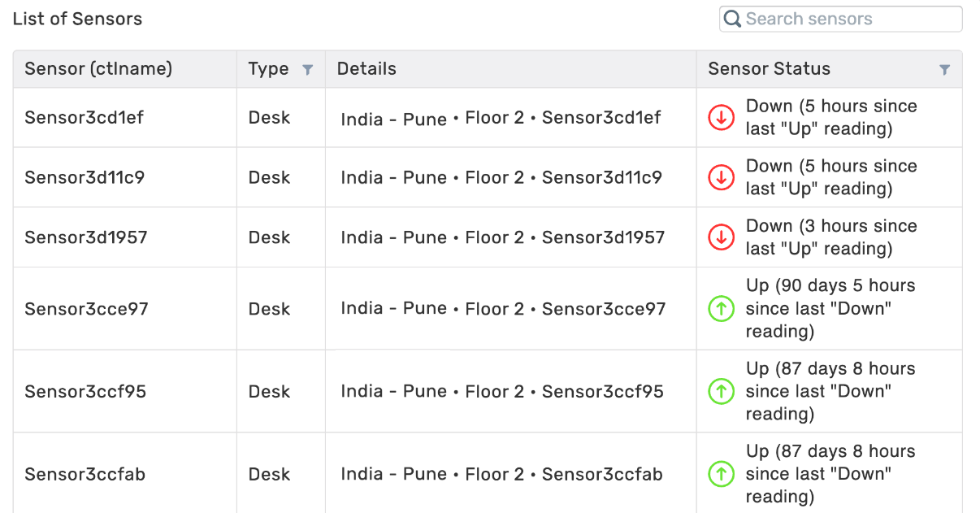
Task: Click the magnifier icon in the search box
Action: point(732,19)
